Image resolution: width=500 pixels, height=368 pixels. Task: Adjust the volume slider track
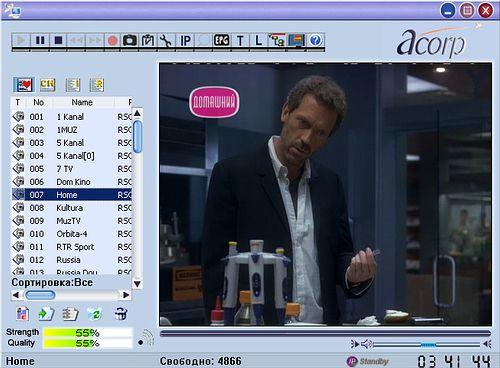pos(427,344)
